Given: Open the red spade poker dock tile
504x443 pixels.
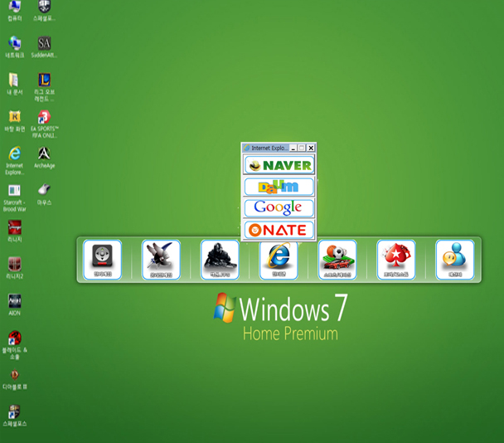Looking at the screenshot, I should coord(396,260).
